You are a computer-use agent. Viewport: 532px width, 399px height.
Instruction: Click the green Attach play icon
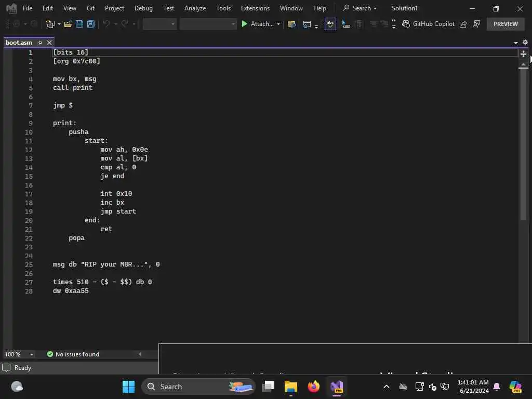[244, 24]
